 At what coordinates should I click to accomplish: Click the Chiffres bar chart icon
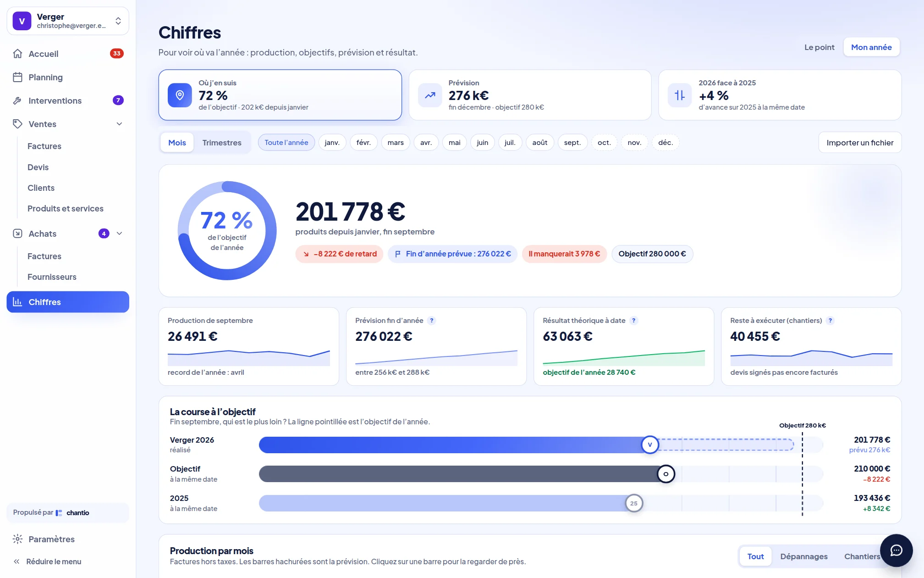(17, 302)
